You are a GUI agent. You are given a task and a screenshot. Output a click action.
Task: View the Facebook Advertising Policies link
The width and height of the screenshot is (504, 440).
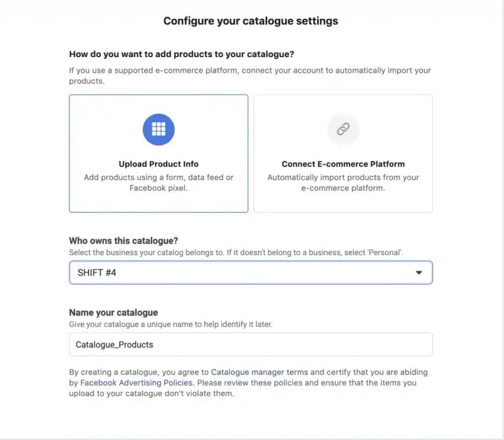[x=135, y=383]
